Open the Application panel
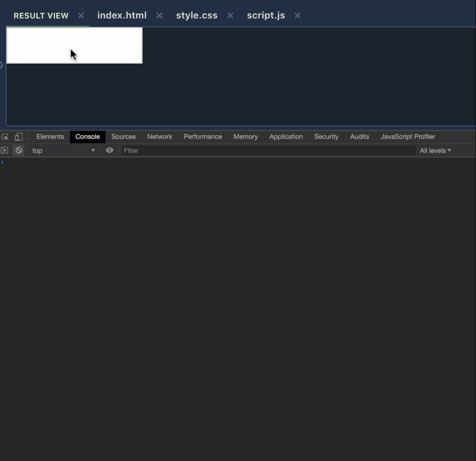 286,137
